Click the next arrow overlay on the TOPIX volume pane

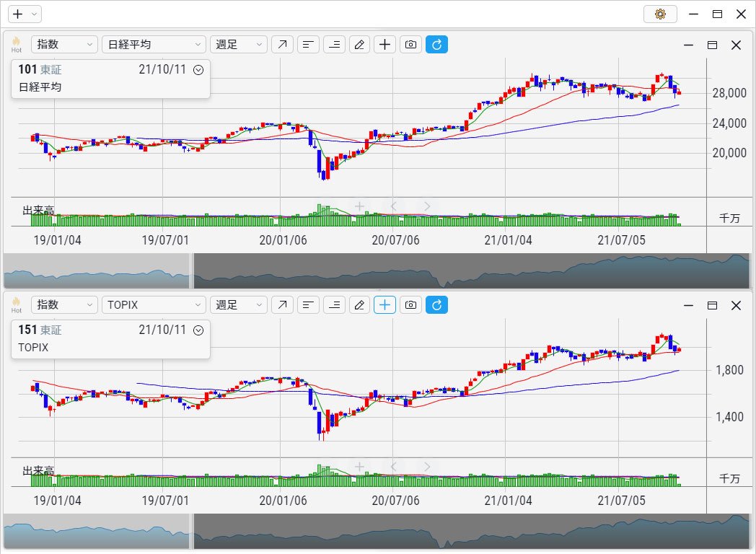tap(427, 467)
